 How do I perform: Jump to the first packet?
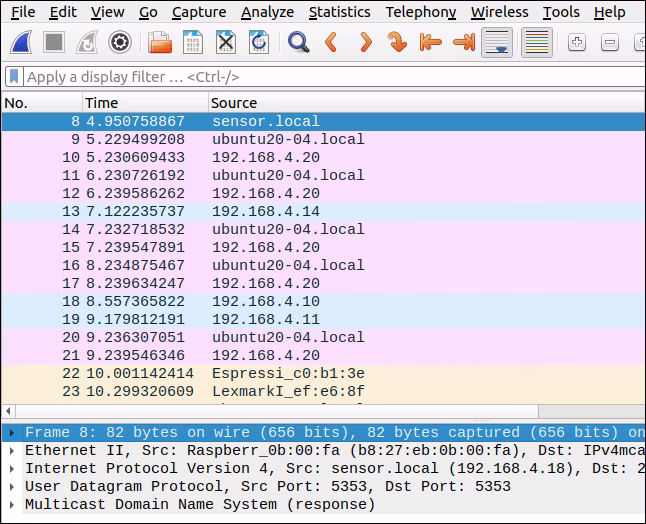(431, 42)
